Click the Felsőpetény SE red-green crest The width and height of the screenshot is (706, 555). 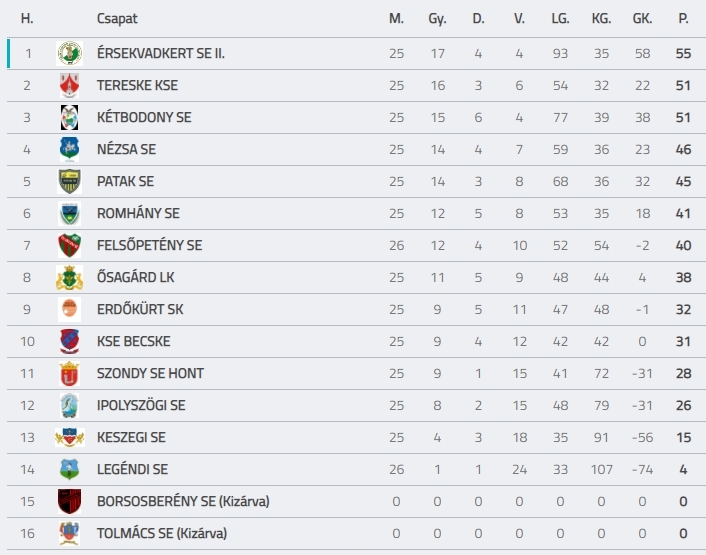point(69,245)
